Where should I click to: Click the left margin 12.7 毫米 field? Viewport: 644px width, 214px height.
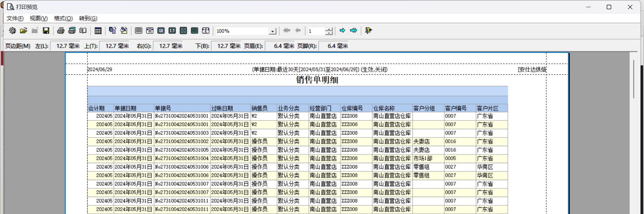coord(66,46)
